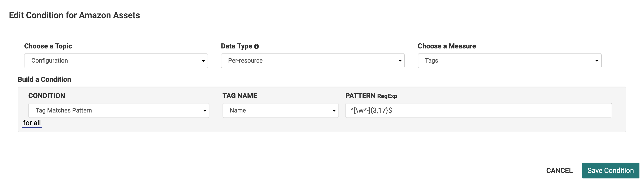
Task: Expand the Condition type dropdown
Action: [119, 110]
